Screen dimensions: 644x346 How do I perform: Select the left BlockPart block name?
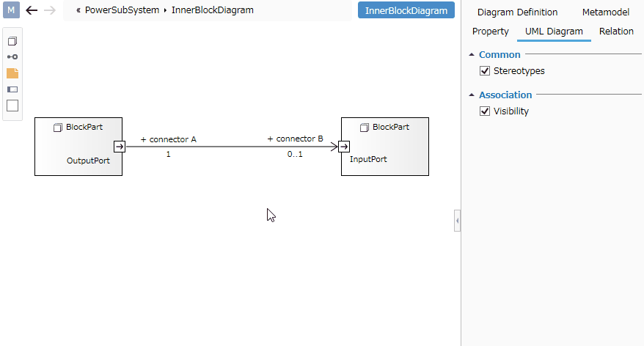pyautogui.click(x=84, y=128)
